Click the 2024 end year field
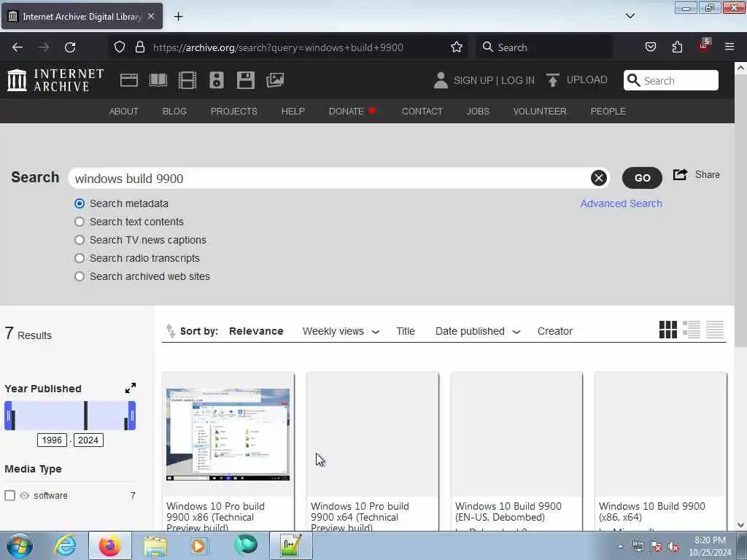The image size is (747, 560). coord(88,440)
